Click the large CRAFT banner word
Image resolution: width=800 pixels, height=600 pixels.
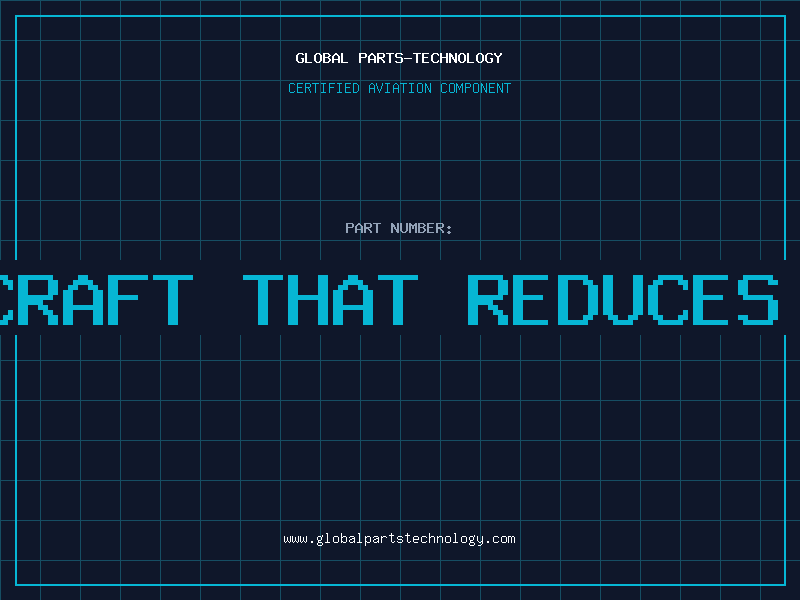point(96,300)
